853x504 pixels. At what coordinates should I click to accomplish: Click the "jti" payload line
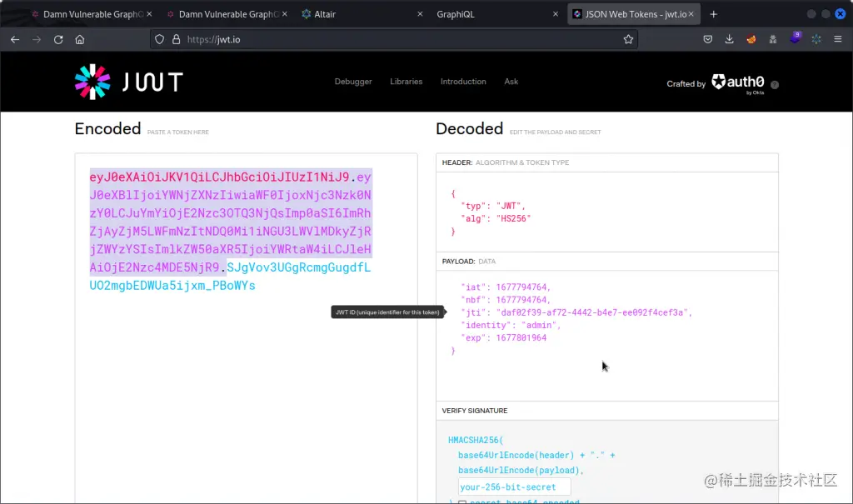[576, 312]
